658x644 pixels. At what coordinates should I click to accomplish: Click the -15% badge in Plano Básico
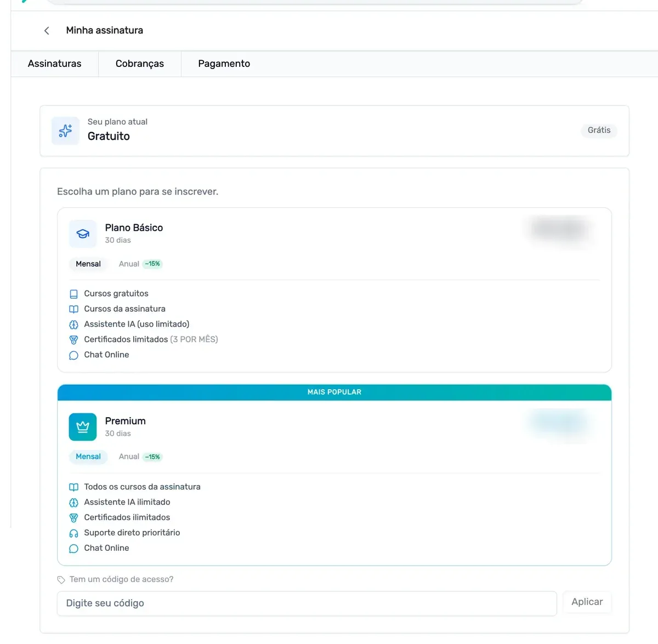[x=152, y=264]
